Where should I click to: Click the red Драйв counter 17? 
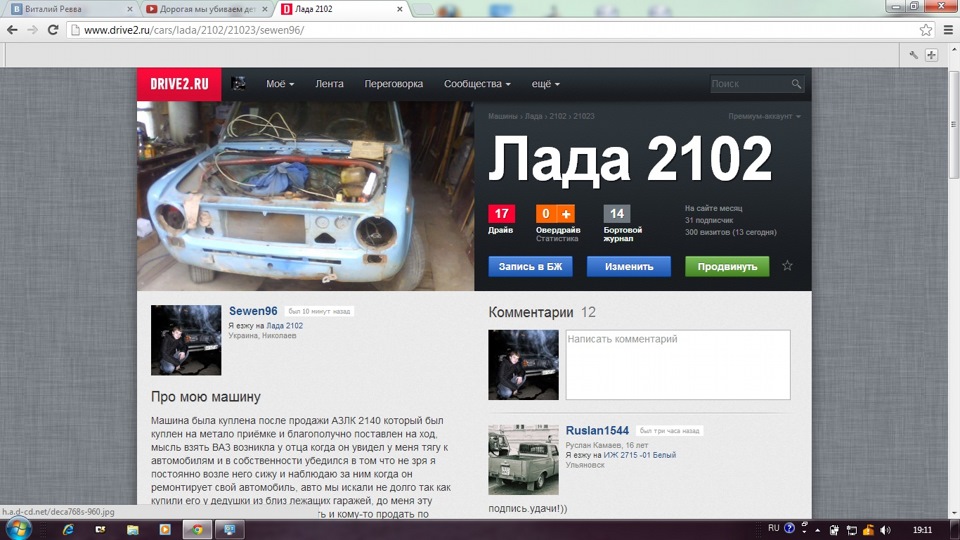[501, 214]
